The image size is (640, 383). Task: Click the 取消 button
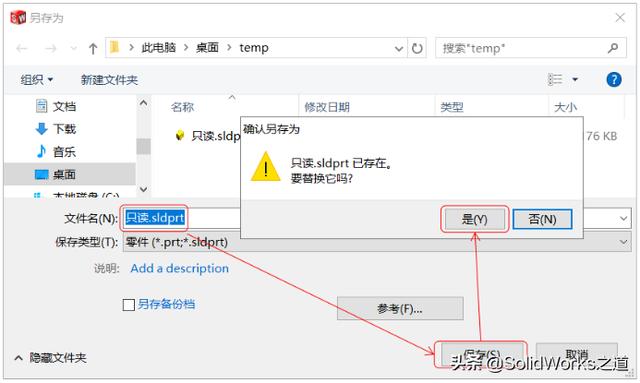tap(576, 354)
